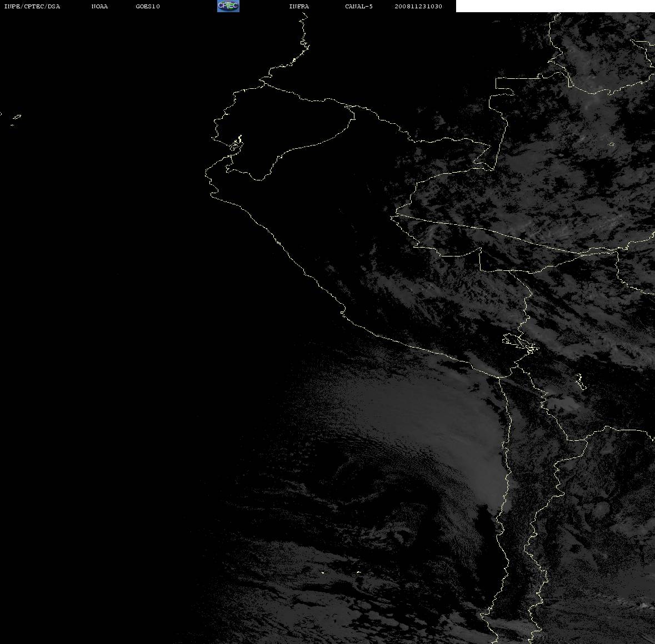Click the small lake outline south-east of Titicaca
The width and height of the screenshot is (655, 644).
(580, 383)
